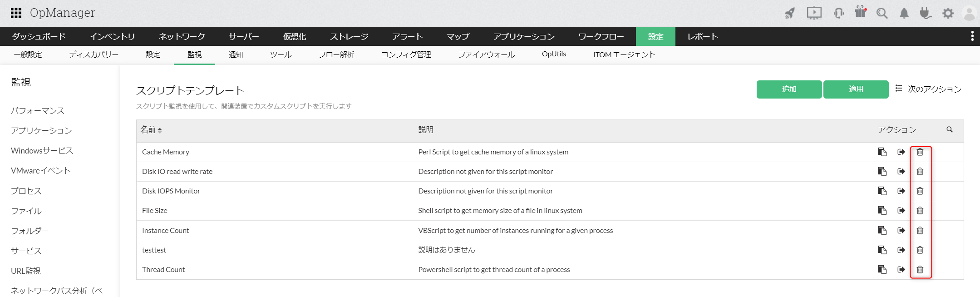Delete the Cache Memory script template
This screenshot has width=980, height=297.
click(920, 152)
